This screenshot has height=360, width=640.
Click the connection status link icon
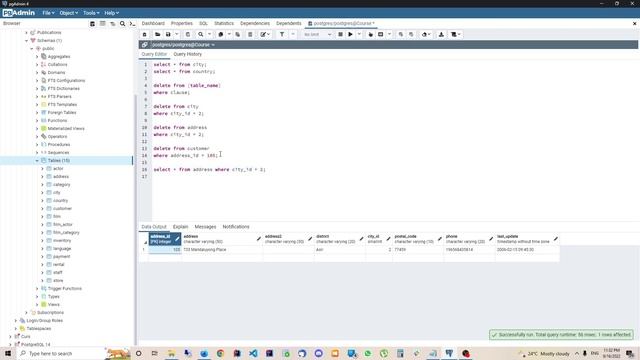point(144,44)
